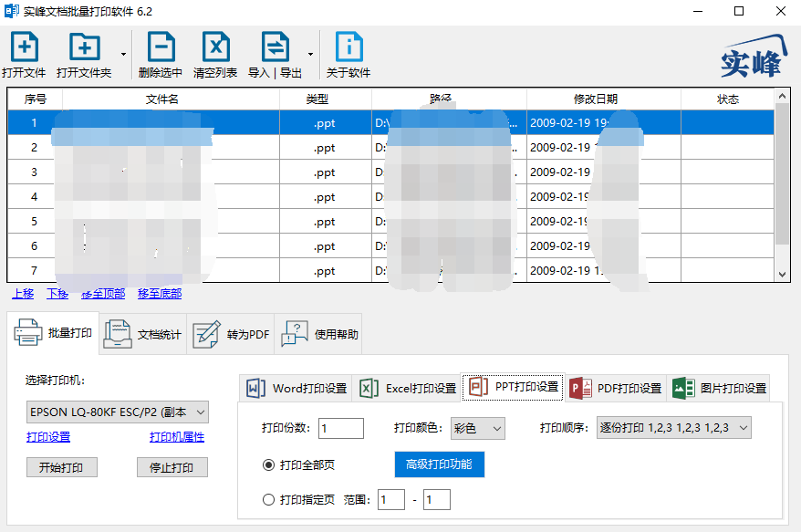This screenshot has height=532, width=801.
Task: Click the 删除选中 delete selected icon
Action: tap(161, 47)
